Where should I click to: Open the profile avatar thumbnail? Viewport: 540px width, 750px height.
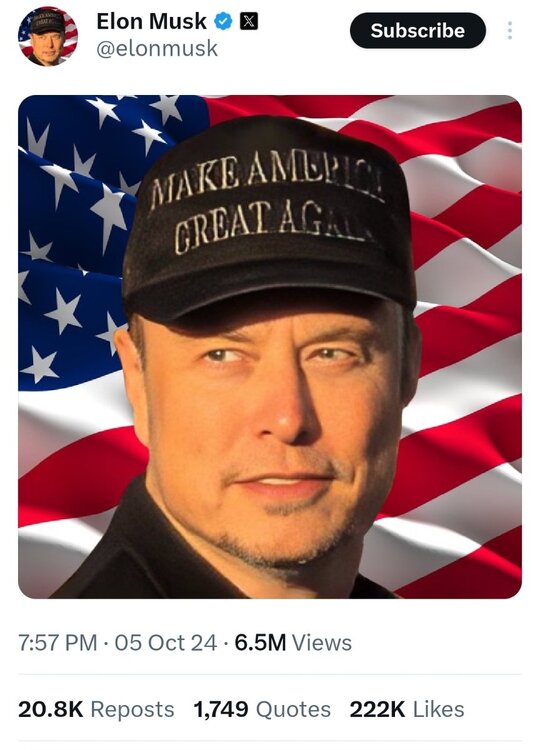pyautogui.click(x=48, y=36)
